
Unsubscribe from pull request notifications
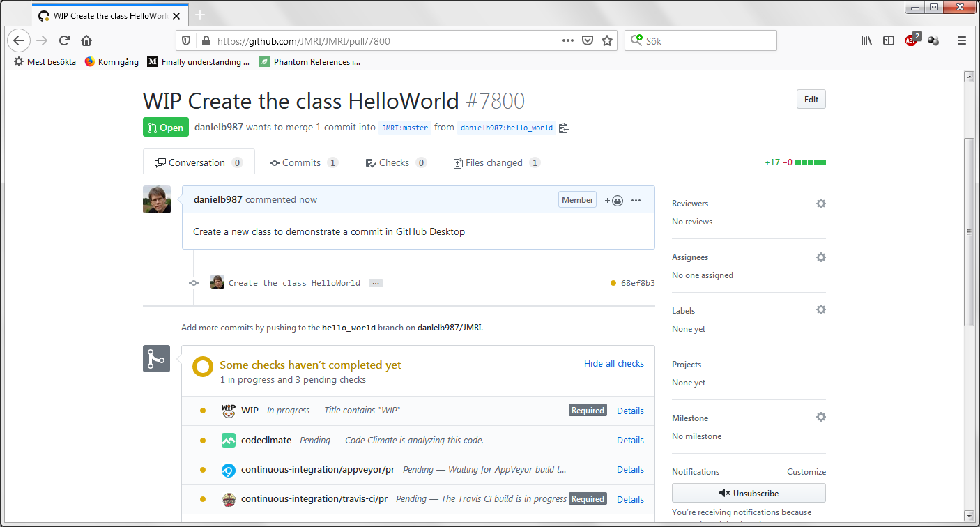click(x=749, y=494)
